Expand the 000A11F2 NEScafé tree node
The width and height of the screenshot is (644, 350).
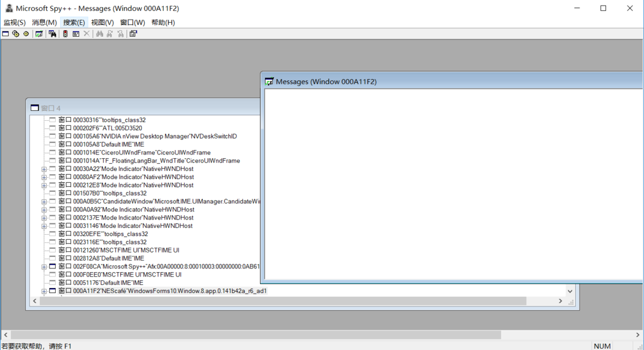click(x=44, y=291)
